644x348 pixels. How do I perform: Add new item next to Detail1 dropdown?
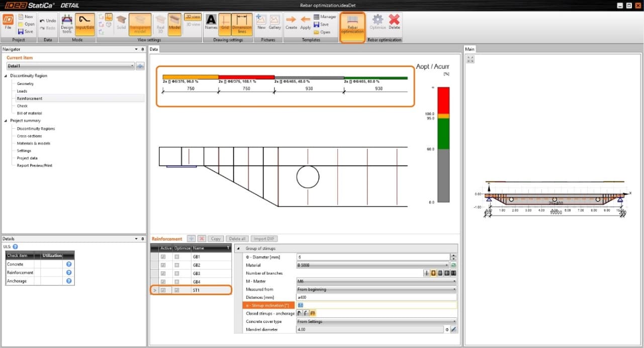click(140, 66)
